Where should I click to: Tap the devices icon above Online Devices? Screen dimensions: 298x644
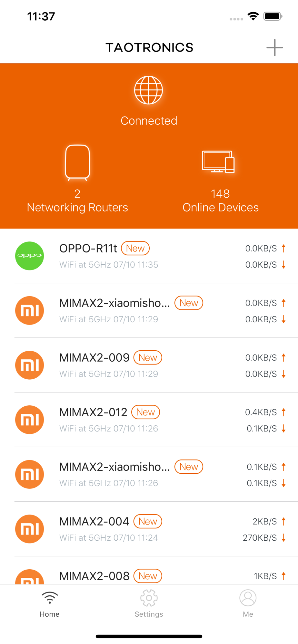[218, 162]
